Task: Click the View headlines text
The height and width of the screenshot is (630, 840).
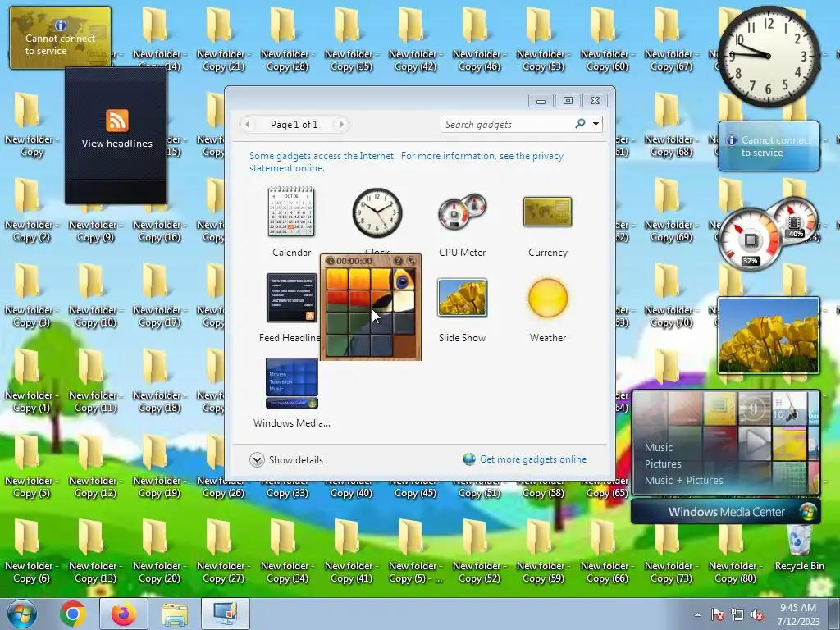Action: click(x=116, y=144)
